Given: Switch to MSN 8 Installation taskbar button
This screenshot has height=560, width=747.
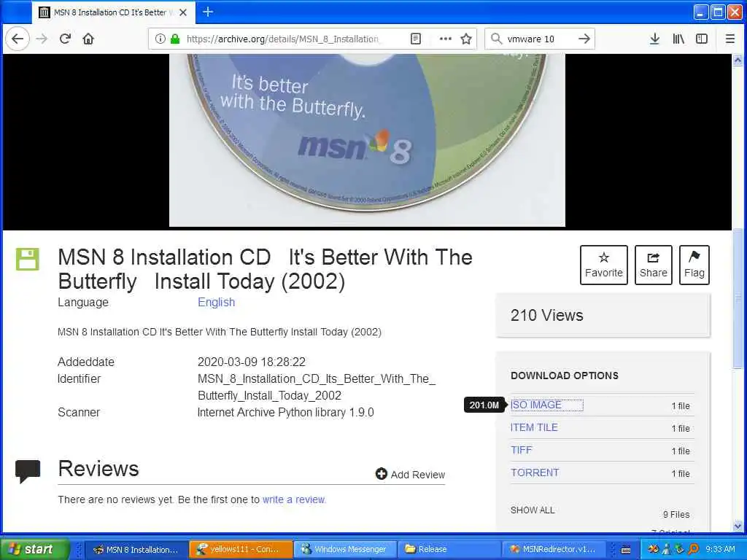Looking at the screenshot, I should (136, 549).
